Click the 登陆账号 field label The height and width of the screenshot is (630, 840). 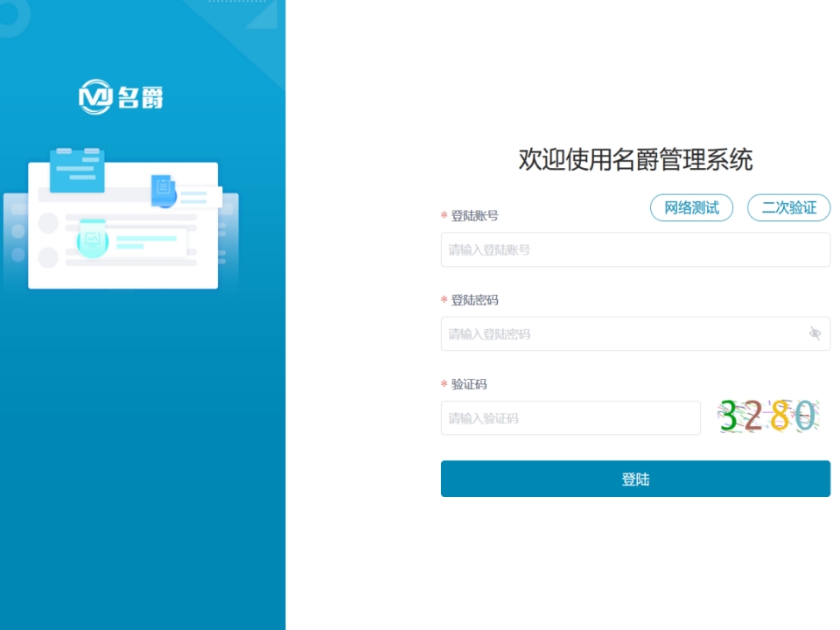474,216
